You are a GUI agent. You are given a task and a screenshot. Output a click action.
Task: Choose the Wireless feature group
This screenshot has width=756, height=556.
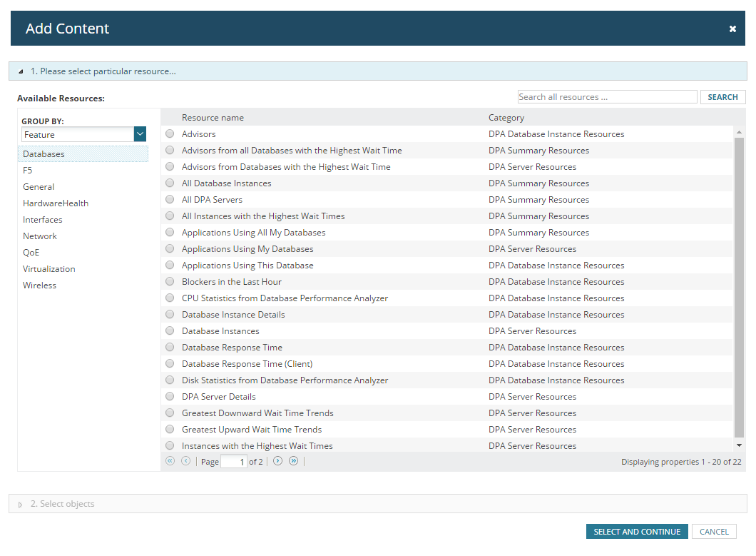39,285
